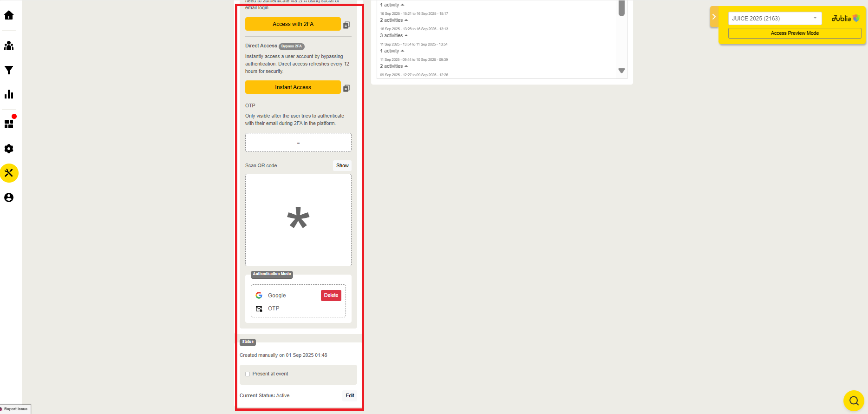
Task: Expand 2 activities under 16 Sep 15:21
Action: pyautogui.click(x=394, y=20)
